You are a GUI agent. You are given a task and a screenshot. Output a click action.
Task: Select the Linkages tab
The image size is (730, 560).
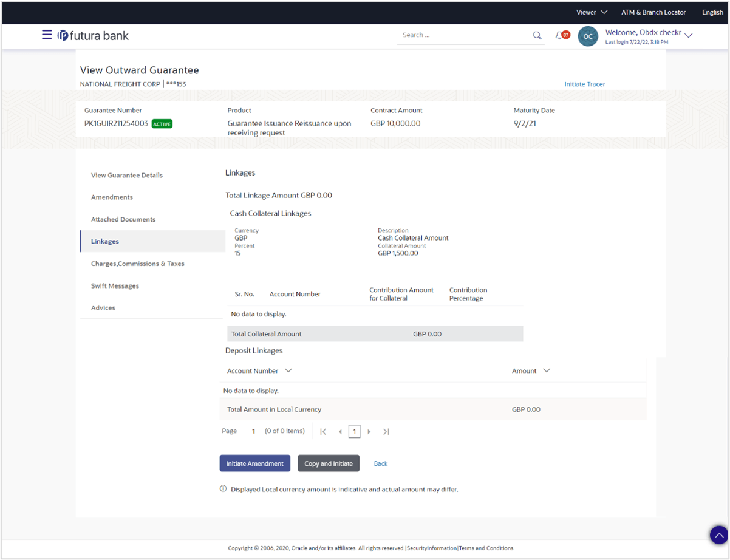[x=152, y=241]
